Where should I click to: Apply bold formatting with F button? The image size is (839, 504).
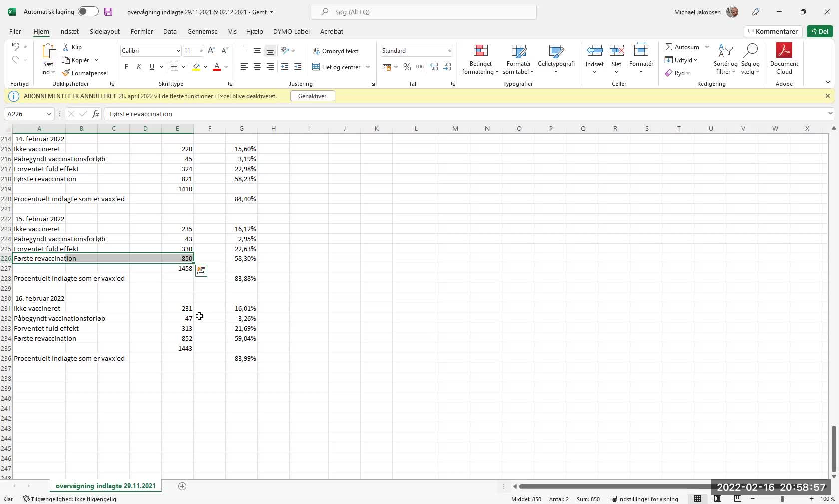click(x=126, y=67)
